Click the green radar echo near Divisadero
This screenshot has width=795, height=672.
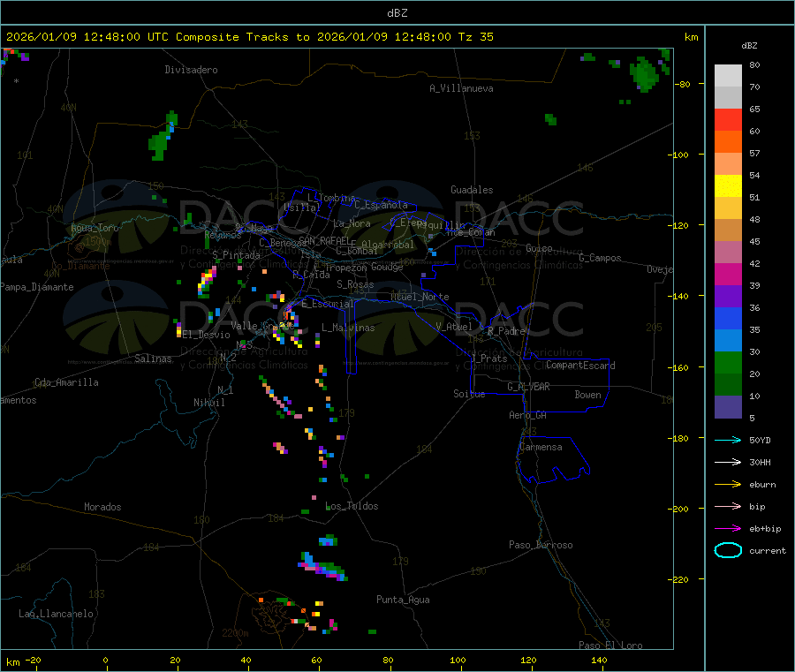(x=160, y=143)
